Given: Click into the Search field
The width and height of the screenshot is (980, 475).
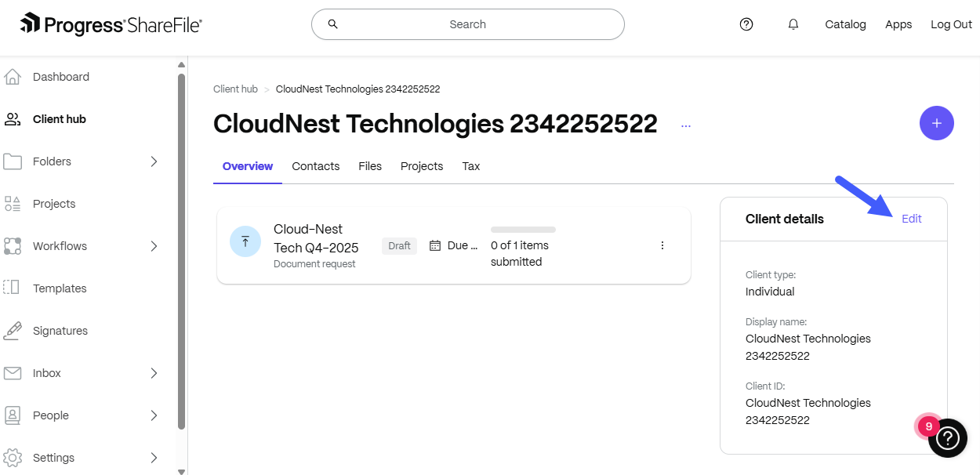Looking at the screenshot, I should [467, 24].
